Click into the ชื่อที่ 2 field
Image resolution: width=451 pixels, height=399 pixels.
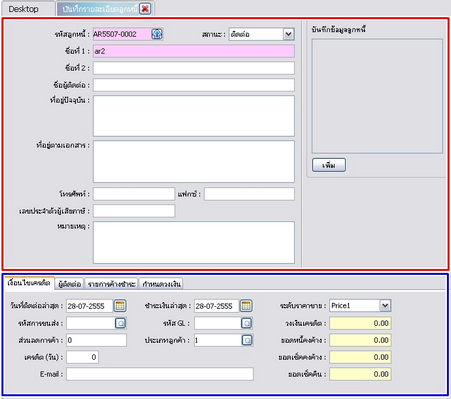[194, 68]
